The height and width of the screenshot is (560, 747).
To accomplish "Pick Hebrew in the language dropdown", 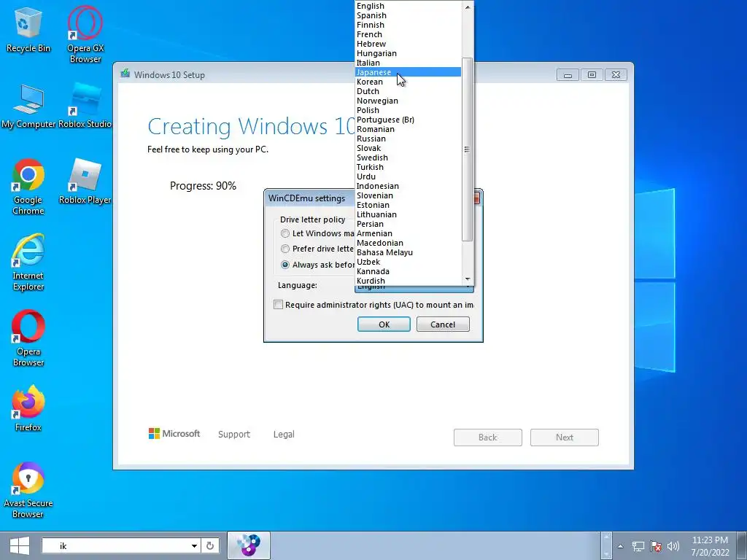I will click(408, 44).
